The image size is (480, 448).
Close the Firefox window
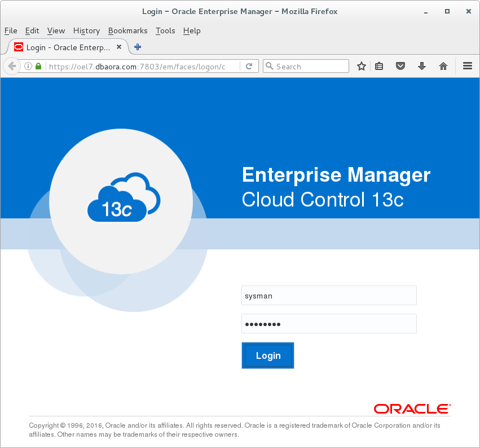pyautogui.click(x=469, y=11)
